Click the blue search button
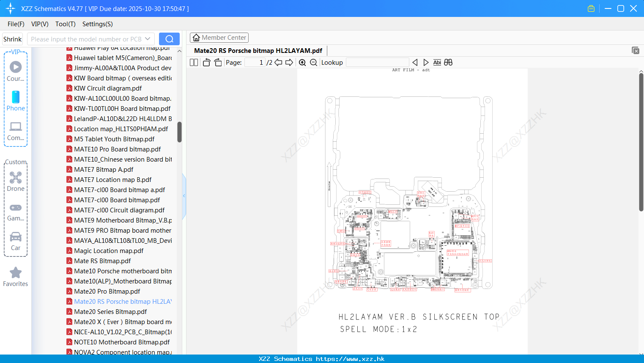This screenshot has height=363, width=644. tap(169, 39)
